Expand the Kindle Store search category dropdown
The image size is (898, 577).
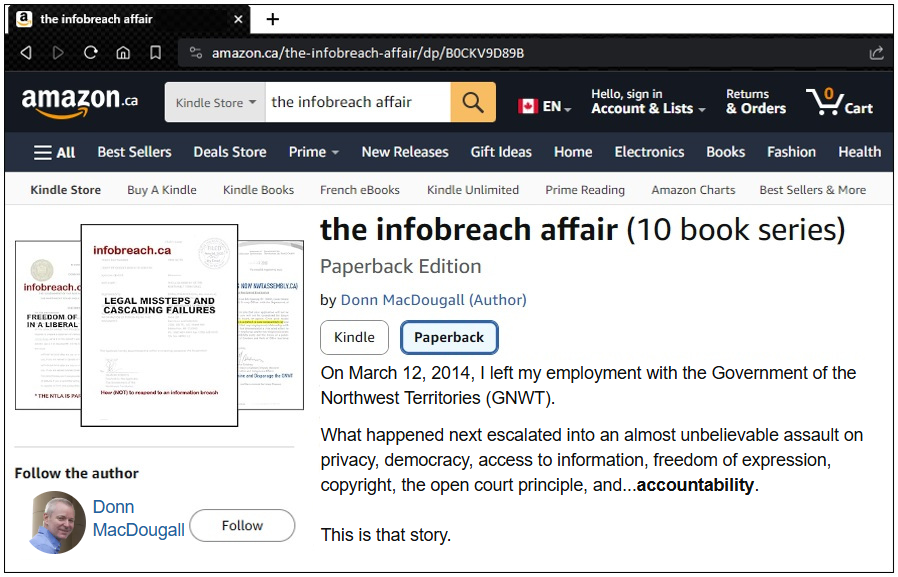[x=215, y=102]
